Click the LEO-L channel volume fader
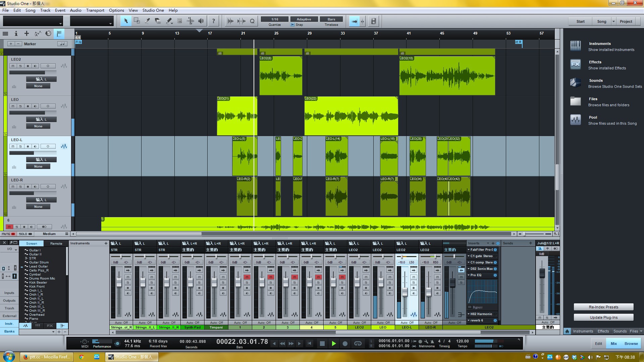644x362 pixels. (x=405, y=292)
